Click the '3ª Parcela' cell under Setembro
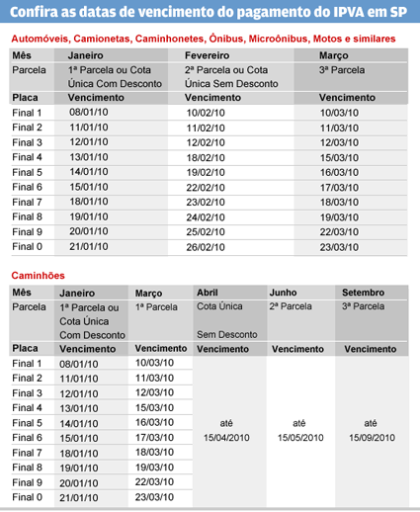The height and width of the screenshot is (512, 420). (x=363, y=306)
